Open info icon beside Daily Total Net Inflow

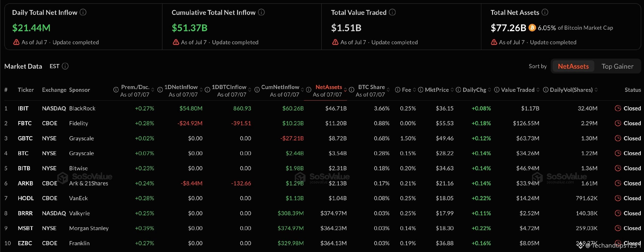[x=83, y=12]
